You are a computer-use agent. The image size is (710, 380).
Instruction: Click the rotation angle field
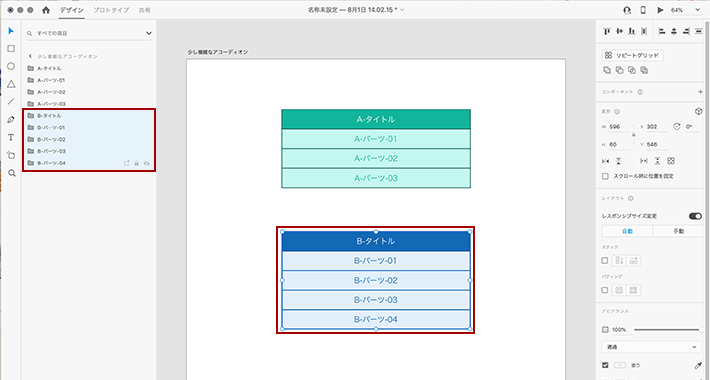(692, 127)
